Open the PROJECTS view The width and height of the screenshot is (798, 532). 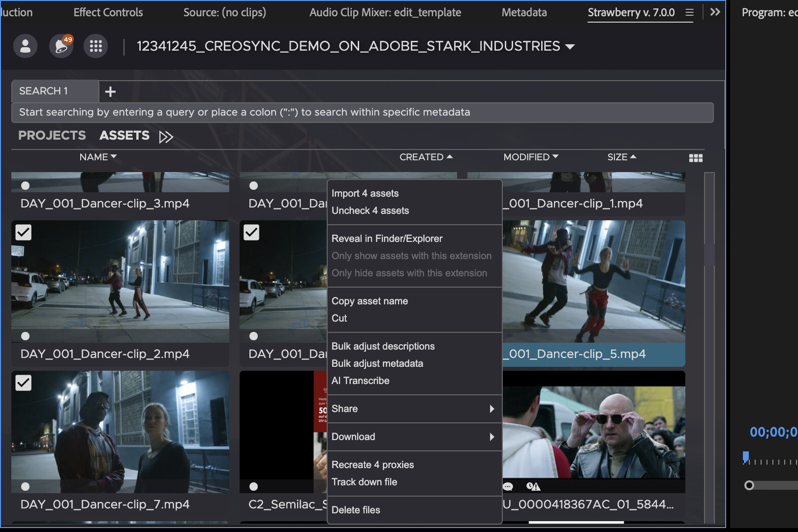point(52,135)
